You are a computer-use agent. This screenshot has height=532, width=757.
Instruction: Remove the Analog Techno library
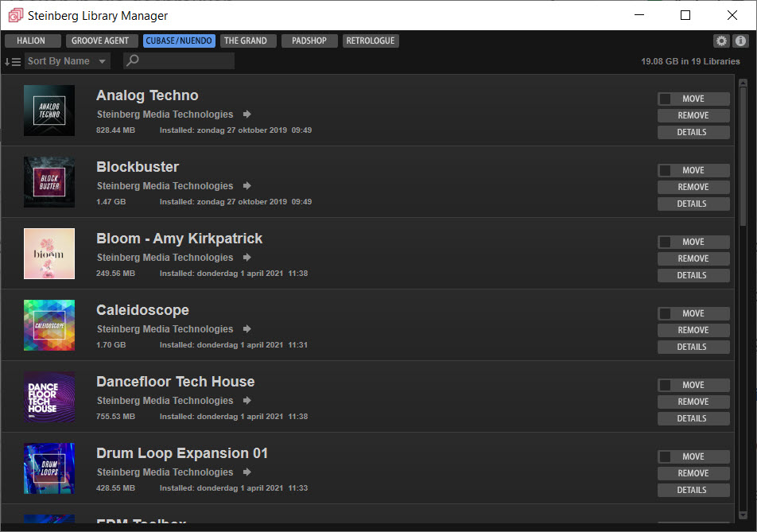(693, 115)
